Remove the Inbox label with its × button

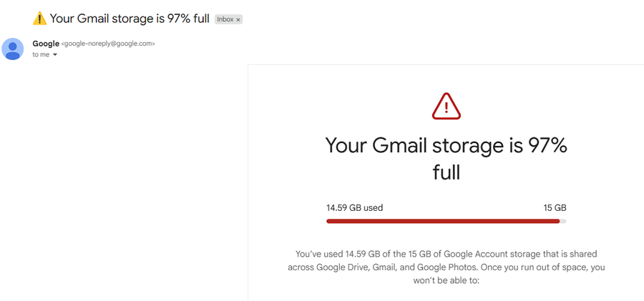[x=238, y=19]
